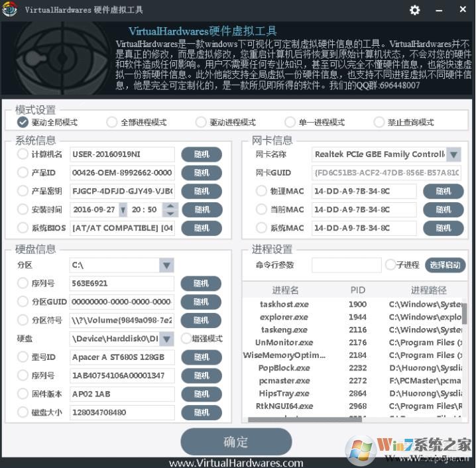Viewport: 476px width, 468px height.
Task: Click the 计算机名 field USER-20160919NI
Action: pyautogui.click(x=122, y=154)
